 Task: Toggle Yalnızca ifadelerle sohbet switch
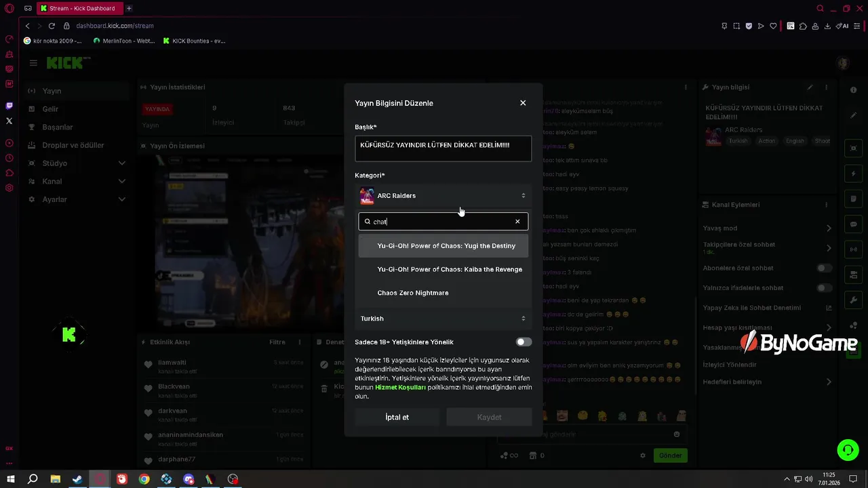(824, 288)
